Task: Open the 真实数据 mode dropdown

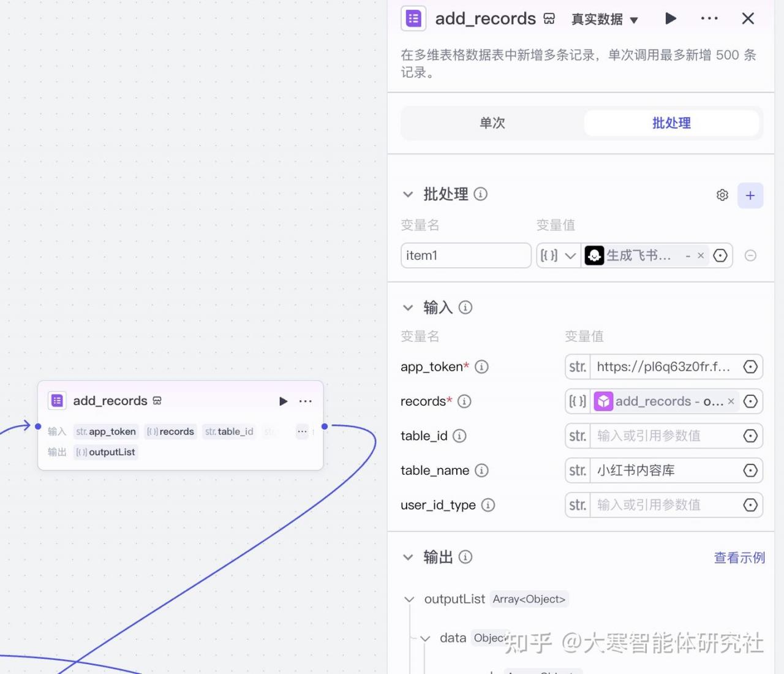Action: pos(605,20)
